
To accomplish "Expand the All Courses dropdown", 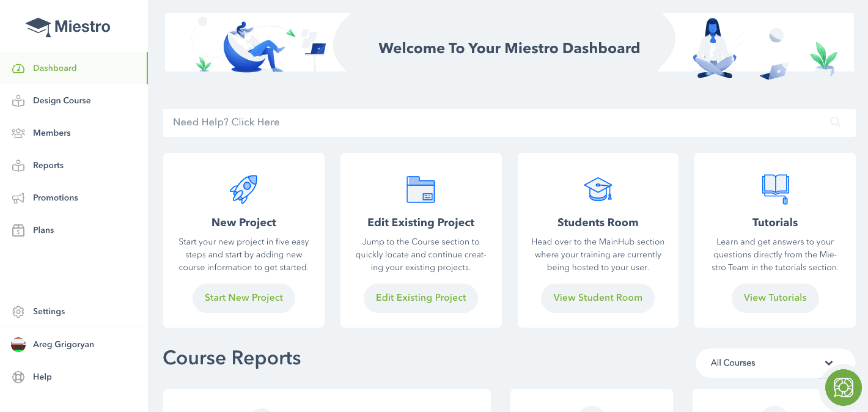I will coord(775,363).
